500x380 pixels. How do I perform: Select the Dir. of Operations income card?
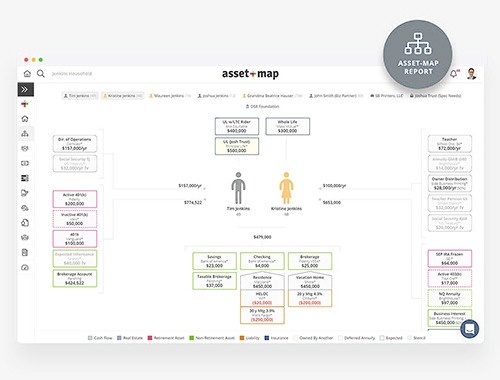click(x=75, y=144)
